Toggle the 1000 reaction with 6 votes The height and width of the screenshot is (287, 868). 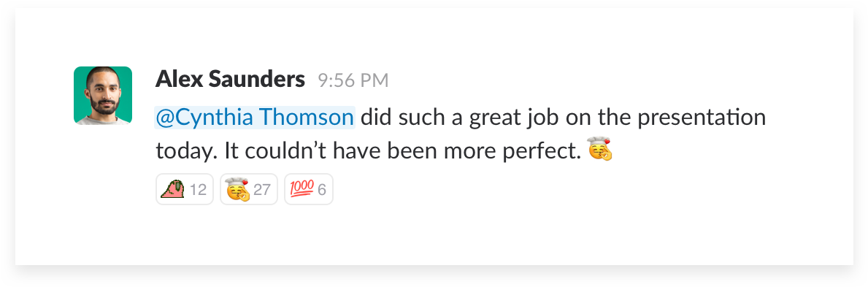(308, 189)
